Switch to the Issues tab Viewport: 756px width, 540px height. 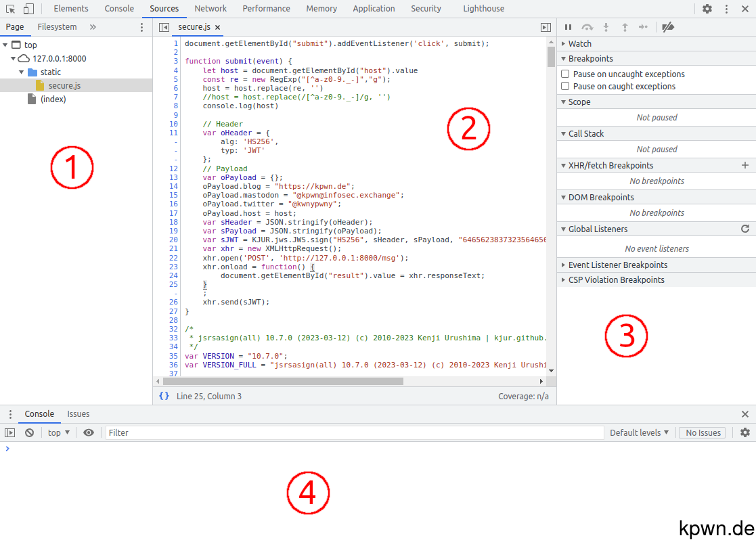pos(78,413)
